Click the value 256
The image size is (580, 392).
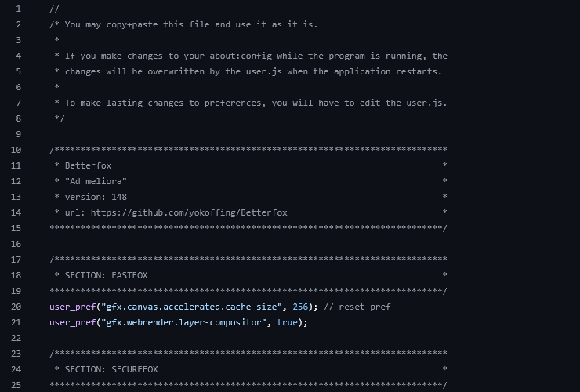click(x=300, y=307)
